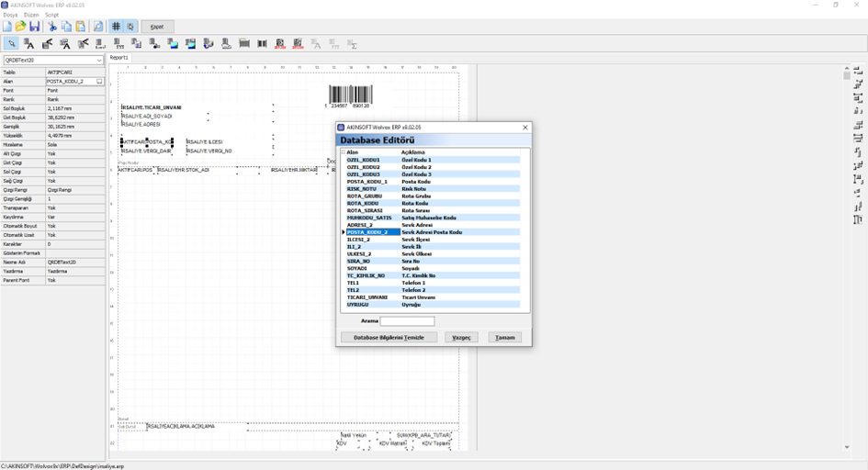Image resolution: width=868 pixels, height=470 pixels.
Task: Click the Tamam button
Action: click(x=504, y=337)
